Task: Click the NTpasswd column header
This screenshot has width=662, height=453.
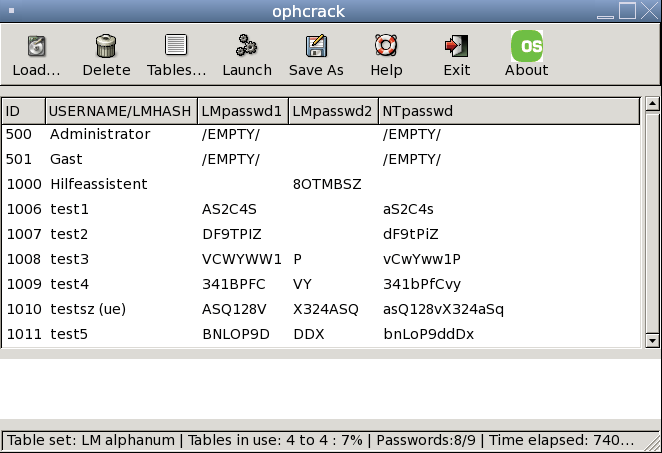Action: (x=509, y=111)
